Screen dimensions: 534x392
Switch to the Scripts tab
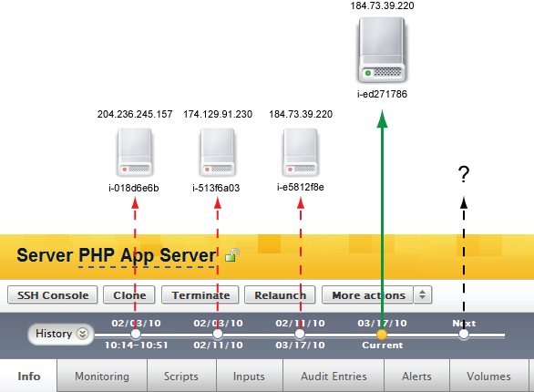[x=181, y=376]
